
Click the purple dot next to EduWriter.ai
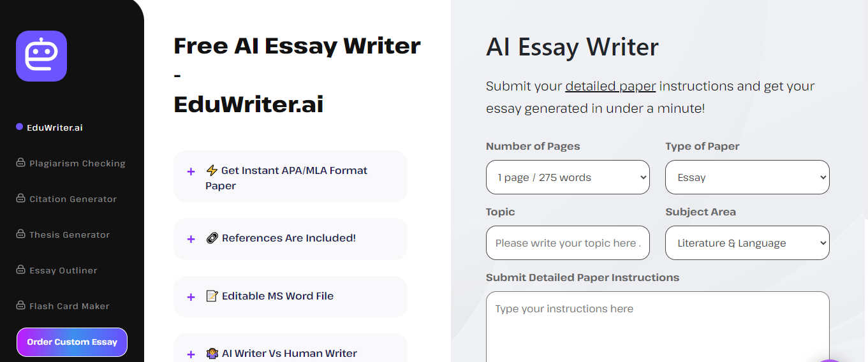[20, 127]
